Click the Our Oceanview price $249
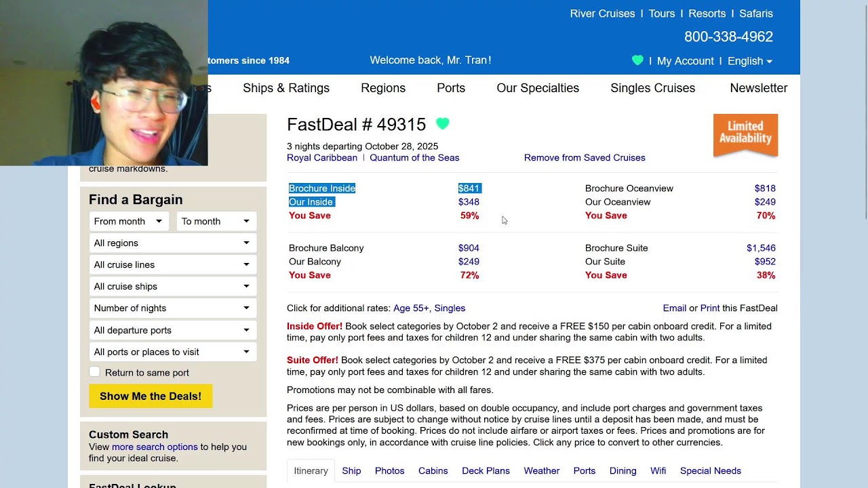Screen dimensions: 868x488 coord(765,202)
